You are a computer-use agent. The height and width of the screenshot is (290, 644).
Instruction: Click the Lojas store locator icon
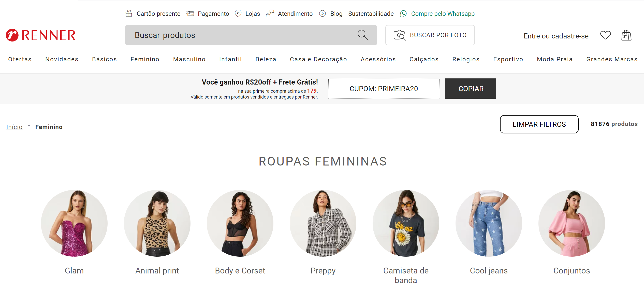pos(238,13)
